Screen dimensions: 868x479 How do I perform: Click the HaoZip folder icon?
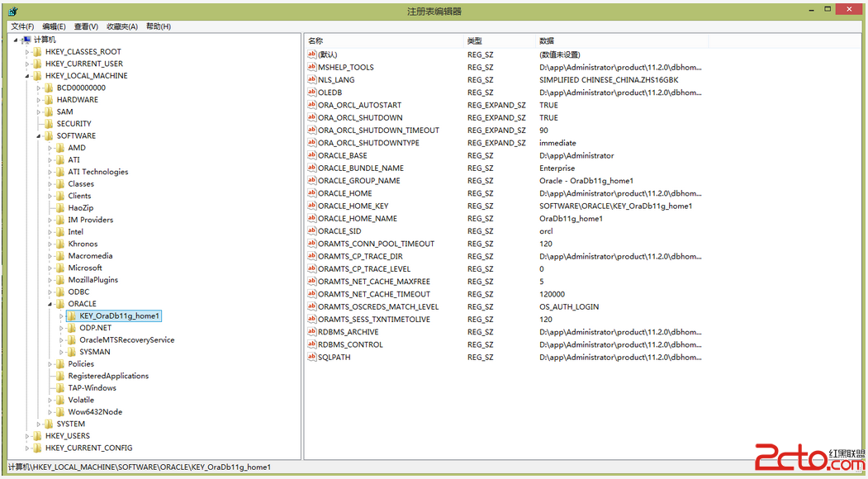click(x=60, y=208)
